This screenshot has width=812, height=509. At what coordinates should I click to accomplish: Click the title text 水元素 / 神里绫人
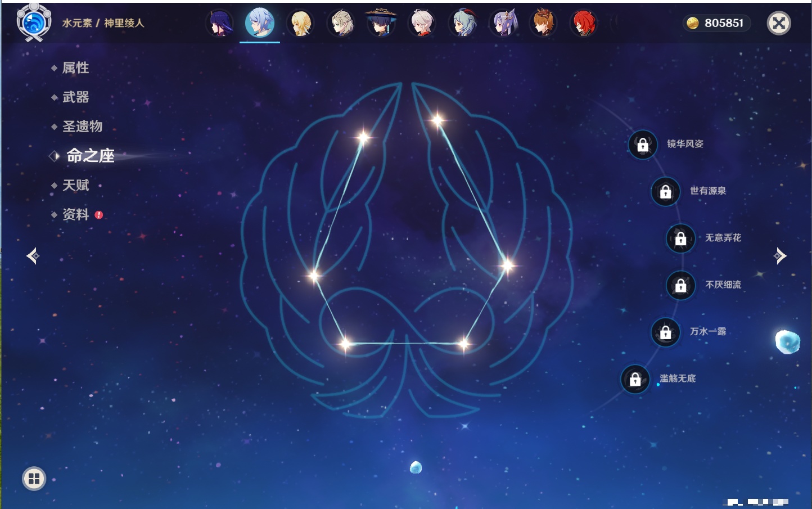point(103,23)
